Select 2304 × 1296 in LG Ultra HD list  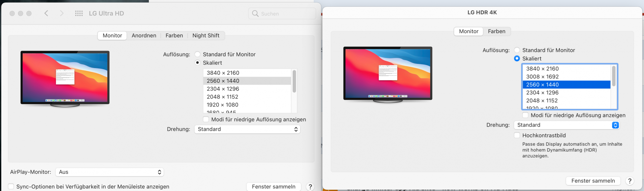coord(247,89)
